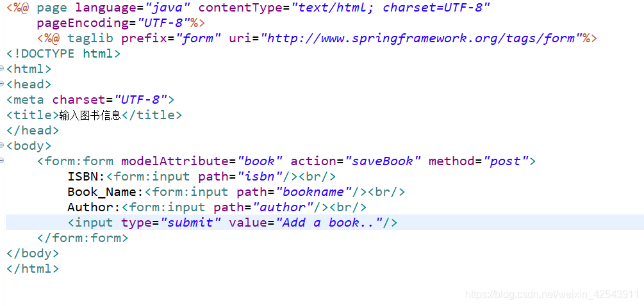Image resolution: width=644 pixels, height=306 pixels.
Task: Click the opening <html> tag
Action: [x=29, y=69]
